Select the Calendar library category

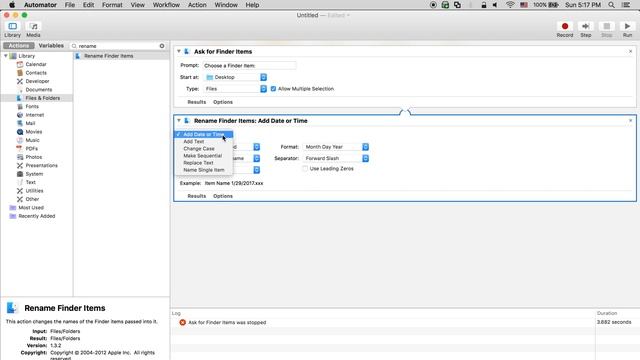pyautogui.click(x=36, y=64)
